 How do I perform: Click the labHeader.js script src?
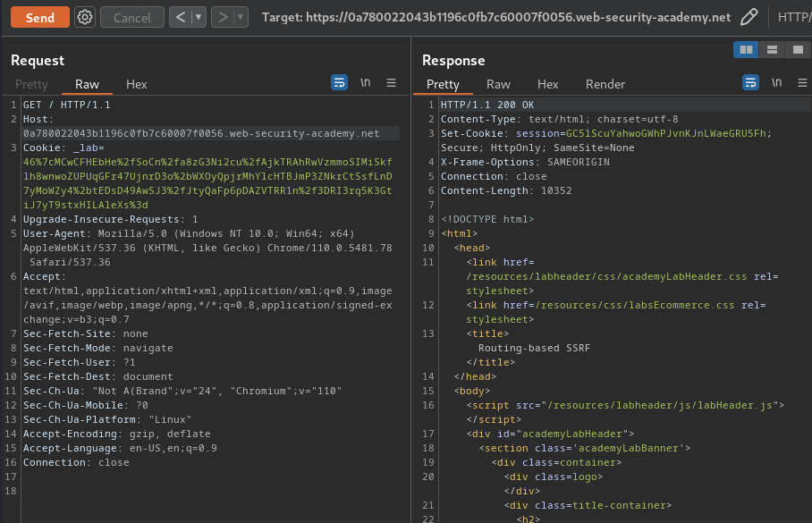[x=660, y=405]
